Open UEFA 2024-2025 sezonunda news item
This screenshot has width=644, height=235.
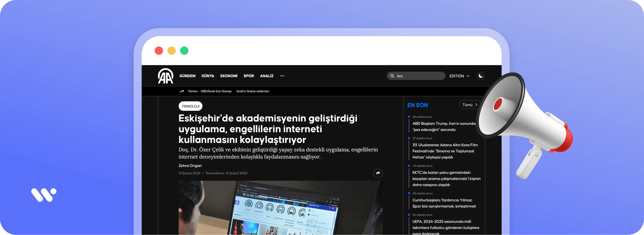[x=446, y=228]
